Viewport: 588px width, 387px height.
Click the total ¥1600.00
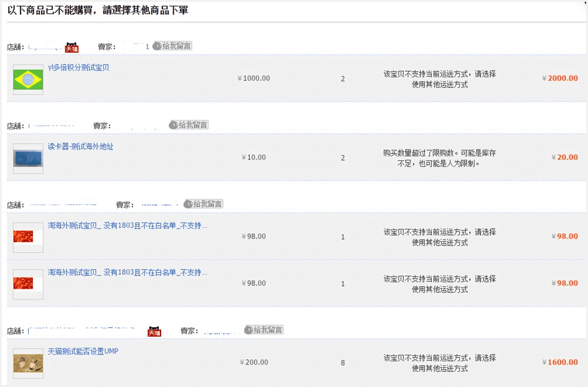point(560,362)
